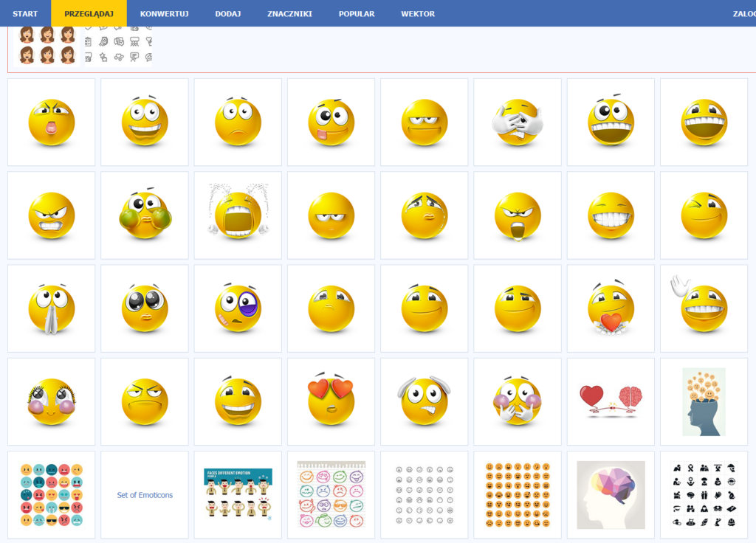Select the emoticon holding green boxing gloves

pyautogui.click(x=145, y=215)
